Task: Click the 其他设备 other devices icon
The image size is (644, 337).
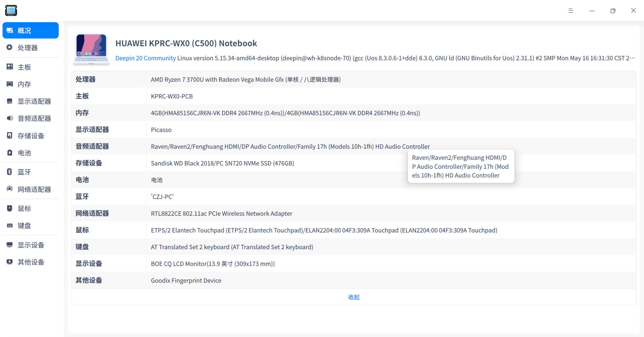Action: (x=10, y=262)
